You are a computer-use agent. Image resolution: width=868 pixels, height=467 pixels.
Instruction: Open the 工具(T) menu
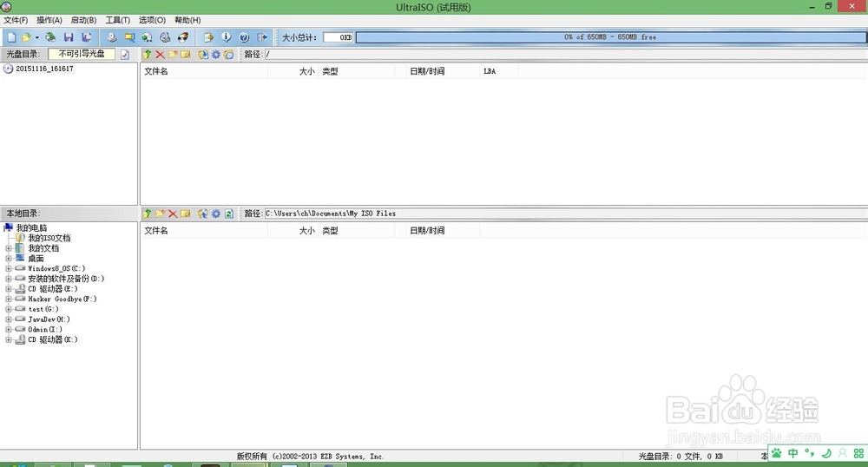pyautogui.click(x=118, y=20)
